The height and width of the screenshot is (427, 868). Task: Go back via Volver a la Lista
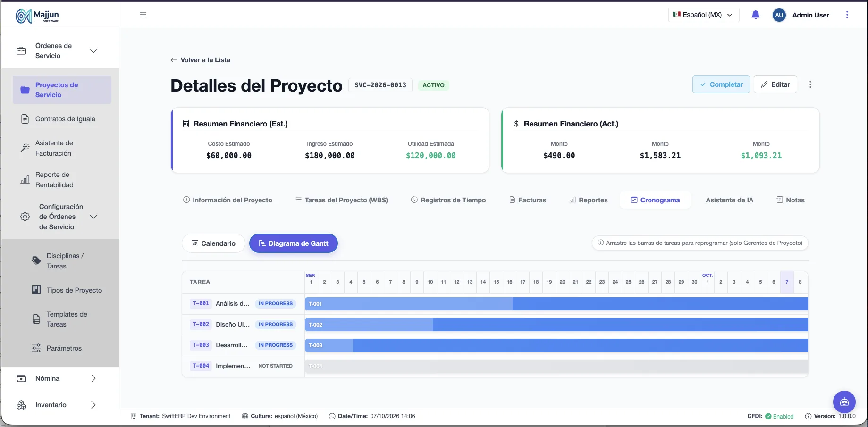click(x=200, y=60)
